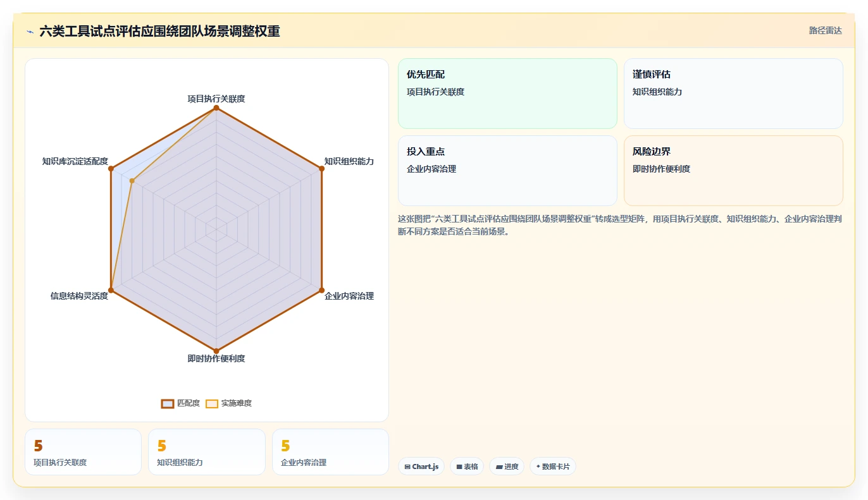Click the 项目执行关联度 radar axis label
Image resolution: width=868 pixels, height=500 pixels.
click(216, 99)
